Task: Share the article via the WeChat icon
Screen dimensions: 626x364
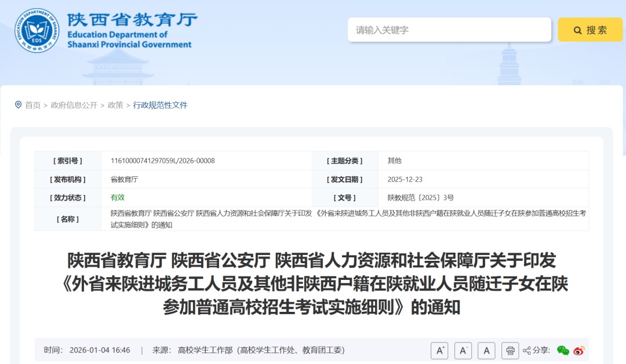Action: (x=562, y=351)
